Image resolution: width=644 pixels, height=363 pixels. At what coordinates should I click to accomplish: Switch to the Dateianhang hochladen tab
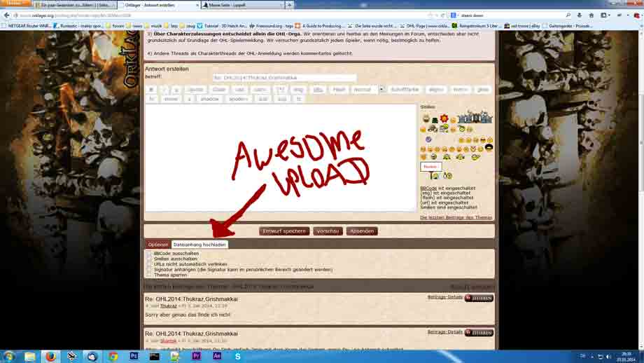tap(199, 245)
